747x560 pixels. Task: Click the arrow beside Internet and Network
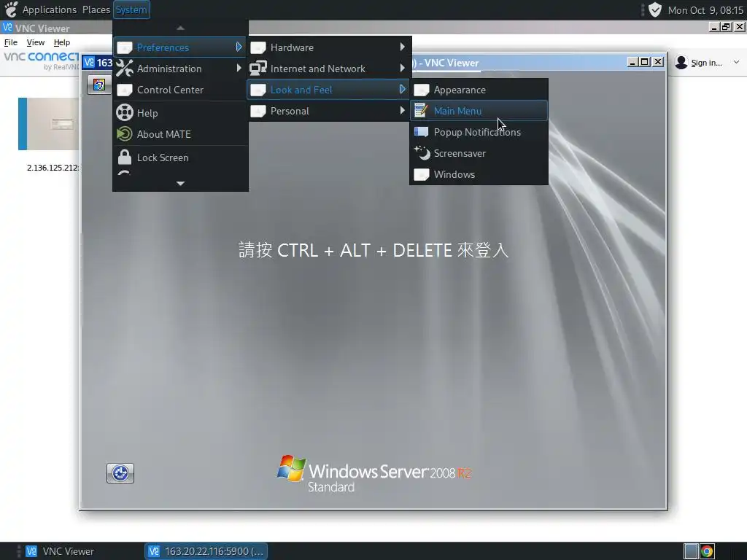click(403, 68)
